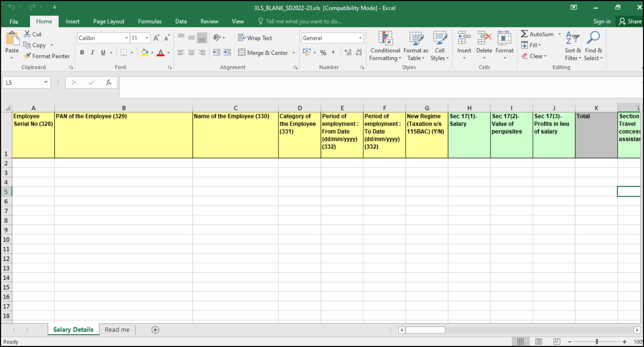Expand the font name Calibri dropdown
The width and height of the screenshot is (644, 347).
(x=126, y=38)
